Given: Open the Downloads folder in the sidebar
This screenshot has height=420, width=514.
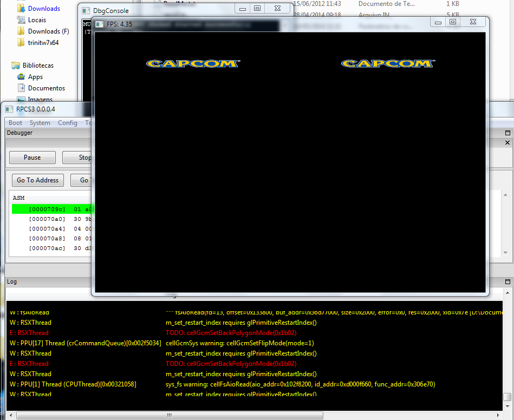Looking at the screenshot, I should tap(43, 9).
